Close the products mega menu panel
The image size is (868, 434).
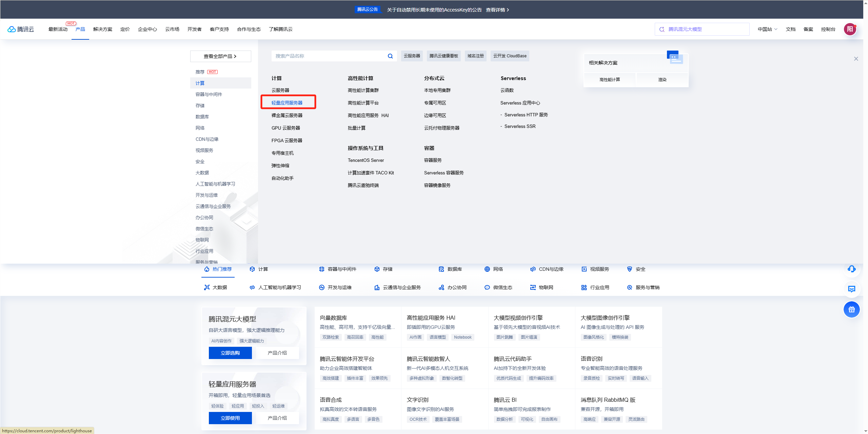point(856,59)
